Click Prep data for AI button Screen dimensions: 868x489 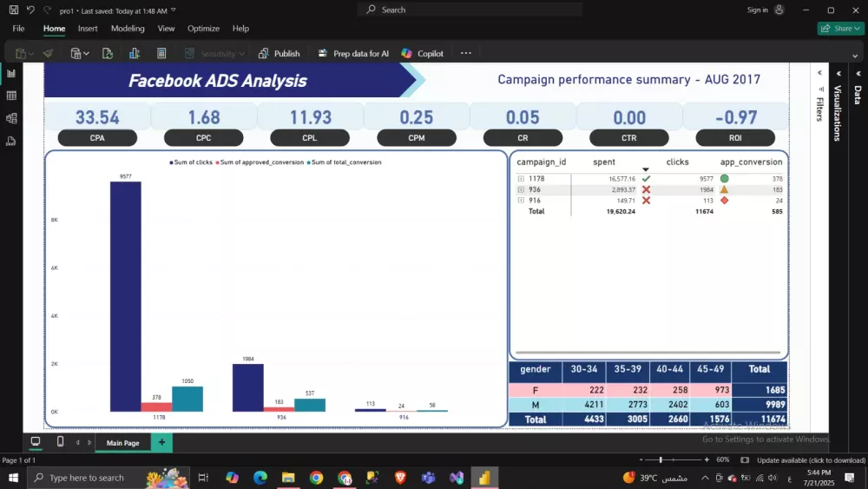point(353,53)
